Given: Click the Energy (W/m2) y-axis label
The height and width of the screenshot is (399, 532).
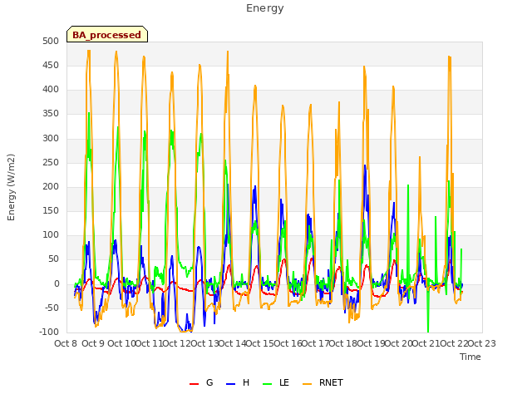Looking at the screenshot, I should (x=11, y=187).
